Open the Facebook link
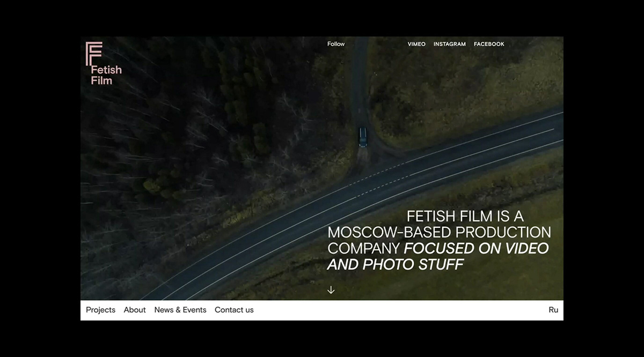This screenshot has width=644, height=357. pyautogui.click(x=489, y=44)
